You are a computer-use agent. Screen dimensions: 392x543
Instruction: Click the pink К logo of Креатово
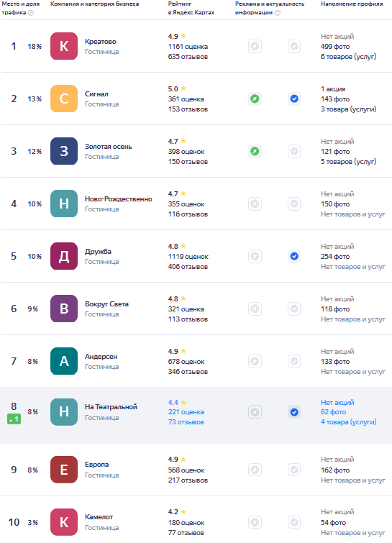64,46
